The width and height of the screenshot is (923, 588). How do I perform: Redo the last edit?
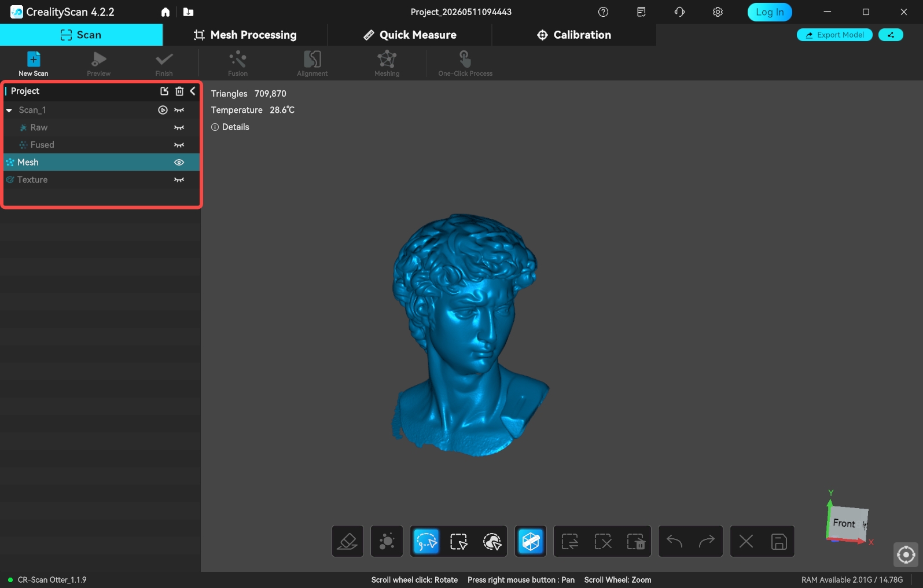(x=707, y=541)
